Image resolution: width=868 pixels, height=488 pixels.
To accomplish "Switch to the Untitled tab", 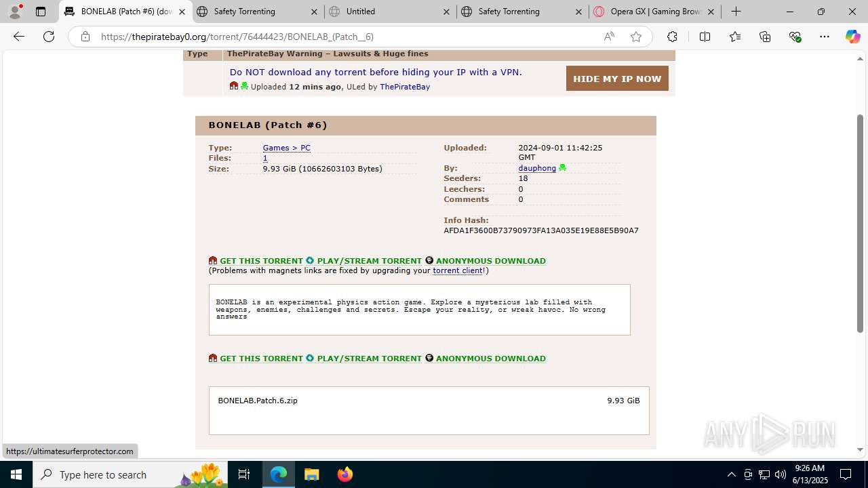I will [x=390, y=12].
